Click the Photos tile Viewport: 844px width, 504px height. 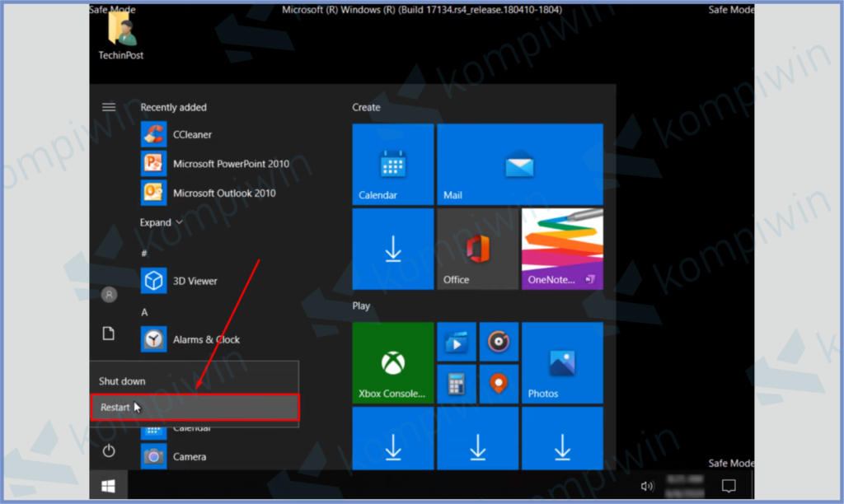(x=562, y=362)
